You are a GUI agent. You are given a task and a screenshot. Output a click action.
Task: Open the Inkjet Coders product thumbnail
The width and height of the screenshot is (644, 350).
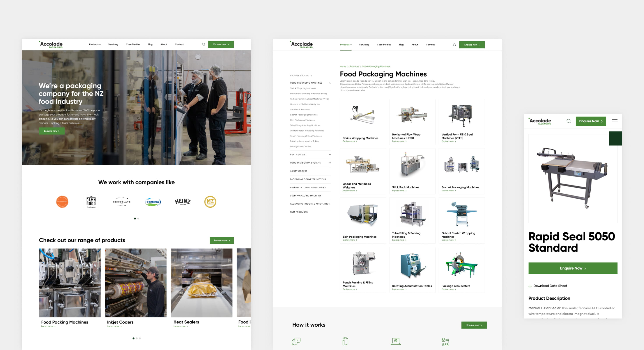pyautogui.click(x=136, y=283)
